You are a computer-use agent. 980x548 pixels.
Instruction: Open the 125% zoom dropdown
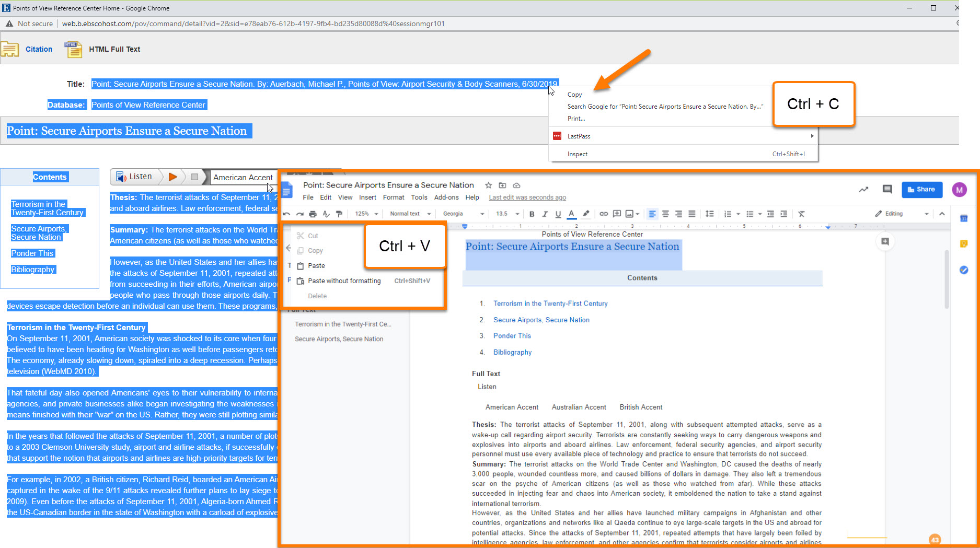[x=366, y=214]
